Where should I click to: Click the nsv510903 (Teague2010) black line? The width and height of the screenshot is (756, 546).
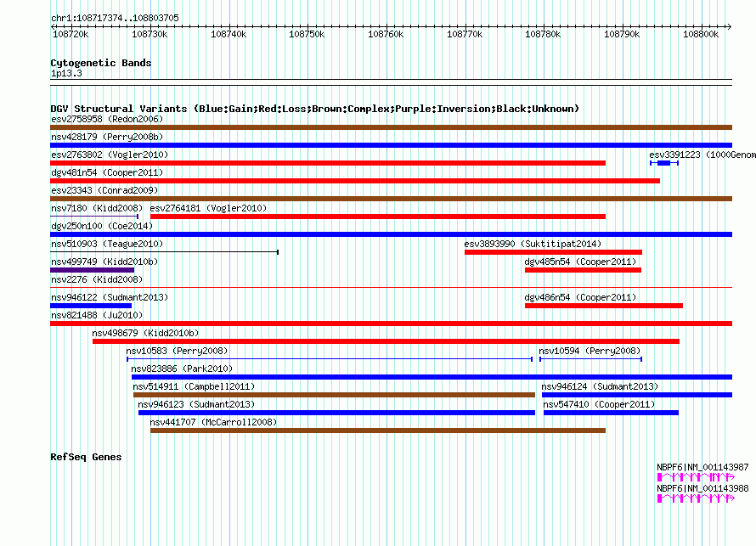click(165, 252)
